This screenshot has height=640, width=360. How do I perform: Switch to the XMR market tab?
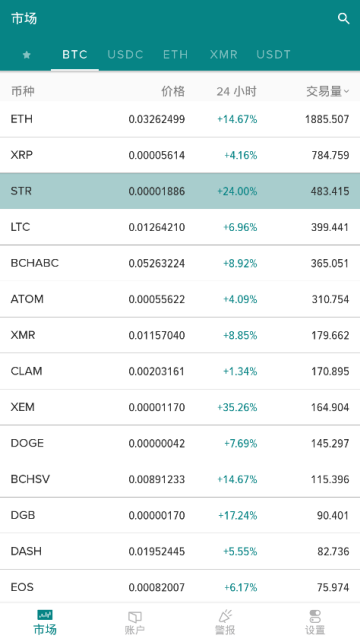[224, 55]
